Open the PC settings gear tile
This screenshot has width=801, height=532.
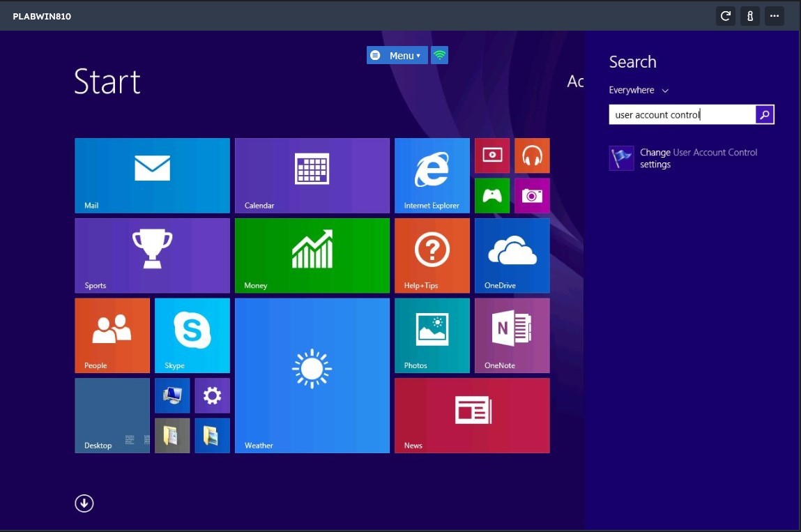(x=212, y=395)
